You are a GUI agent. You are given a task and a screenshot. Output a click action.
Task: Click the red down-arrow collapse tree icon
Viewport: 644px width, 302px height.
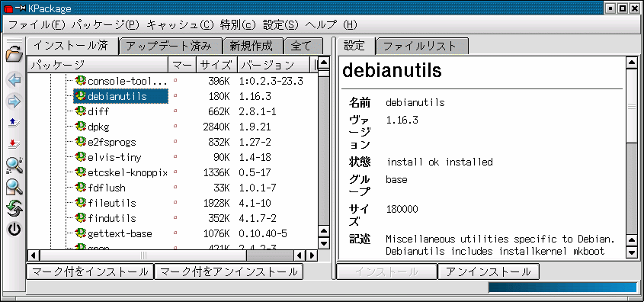click(14, 143)
